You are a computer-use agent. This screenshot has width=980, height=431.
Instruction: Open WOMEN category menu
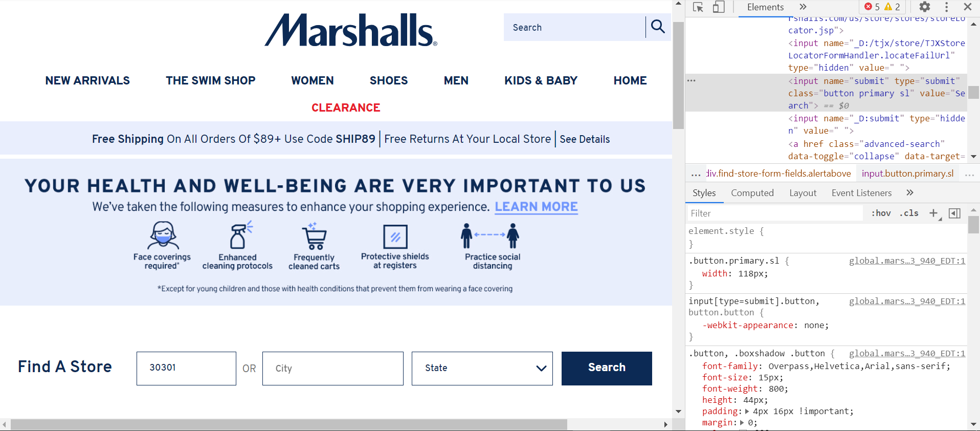[x=312, y=80]
